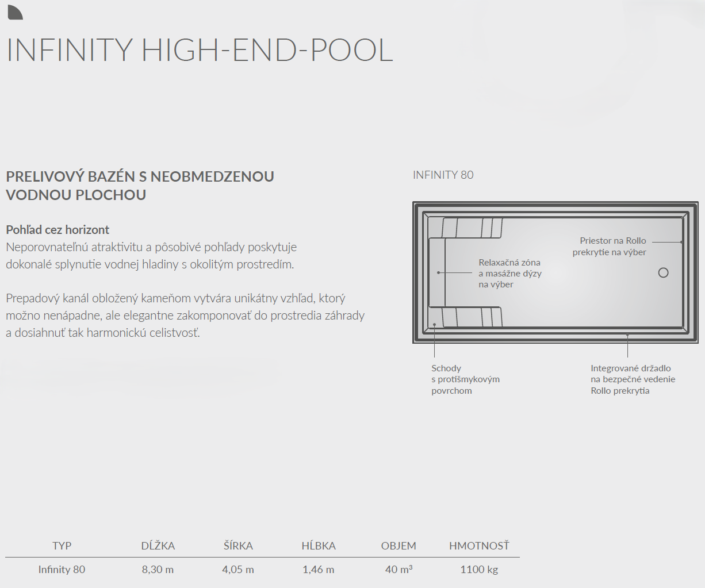This screenshot has height=588, width=705.
Task: Click the HMOTNOSŤ column header
Action: point(479,546)
